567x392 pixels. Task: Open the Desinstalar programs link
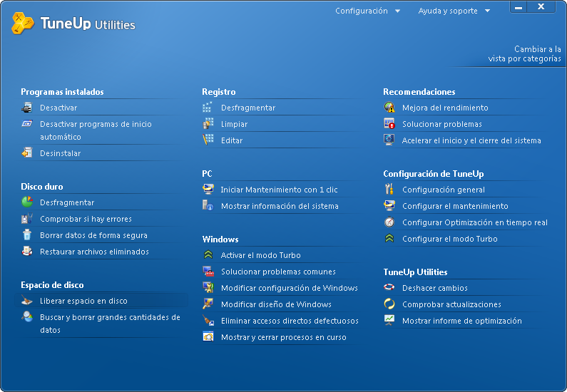[x=61, y=153]
